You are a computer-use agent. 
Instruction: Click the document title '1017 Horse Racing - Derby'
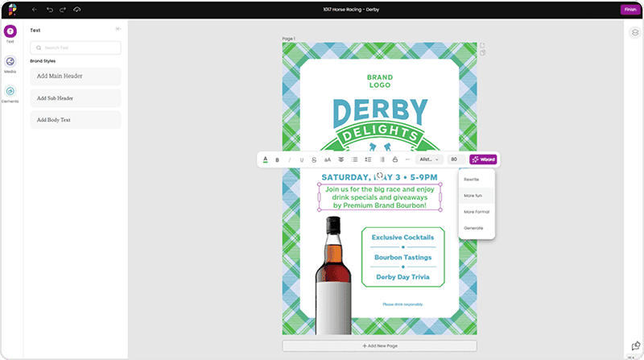(351, 10)
